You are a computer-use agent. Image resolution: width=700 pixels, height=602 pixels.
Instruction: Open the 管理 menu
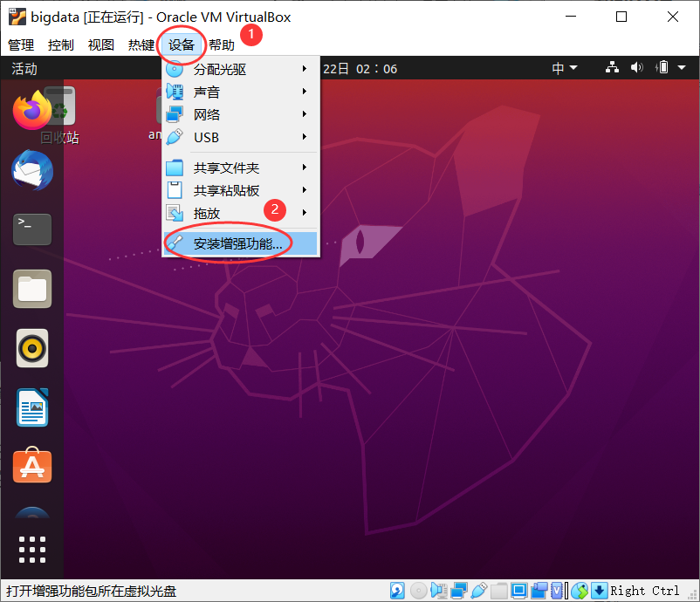(x=21, y=44)
